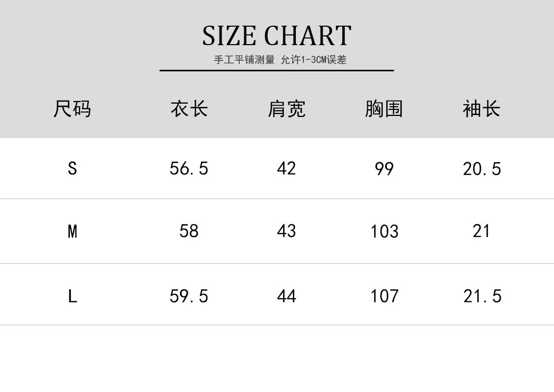Click the measurement note subtitle under the title
554x392 pixels.
tap(280, 60)
